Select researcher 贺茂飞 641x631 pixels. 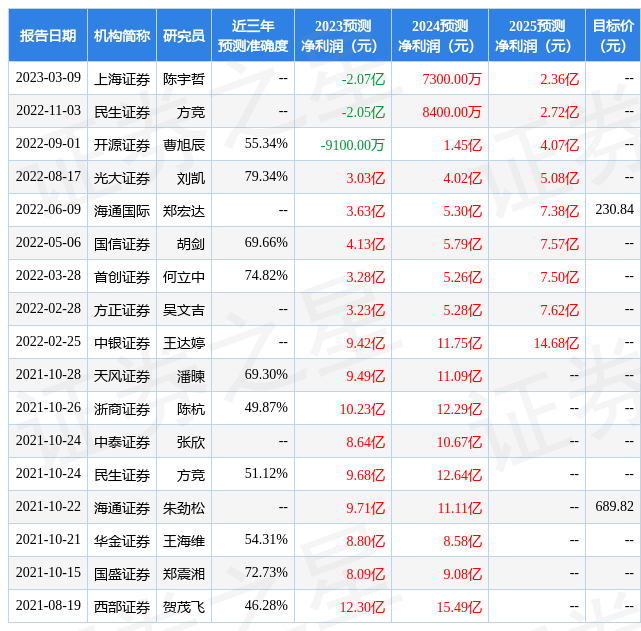tap(184, 608)
